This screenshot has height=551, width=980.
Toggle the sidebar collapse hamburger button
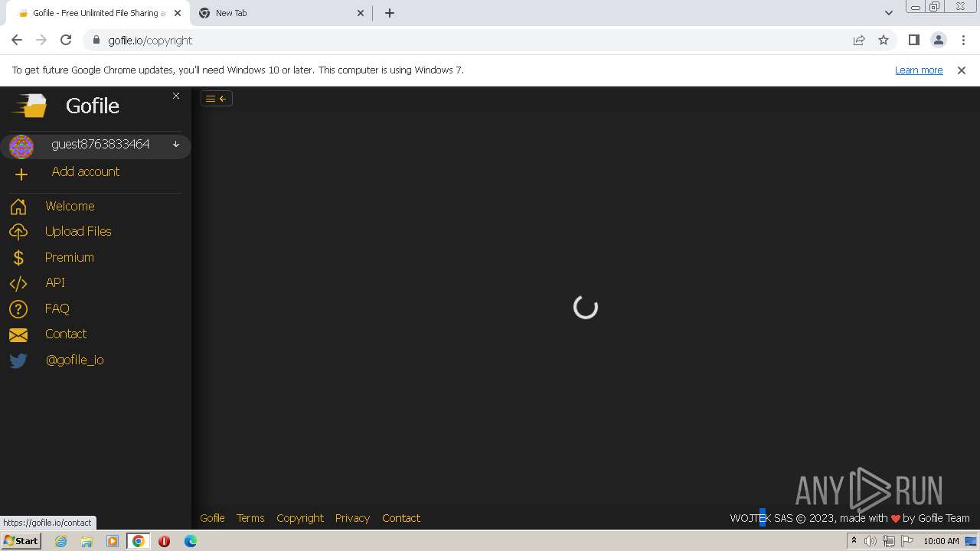[217, 98]
